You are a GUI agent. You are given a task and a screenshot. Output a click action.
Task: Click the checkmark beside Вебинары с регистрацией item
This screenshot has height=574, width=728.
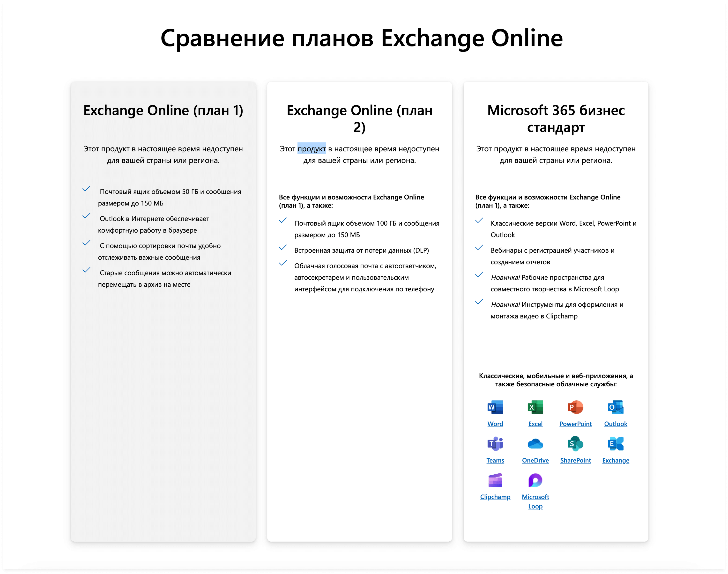pyautogui.click(x=479, y=248)
